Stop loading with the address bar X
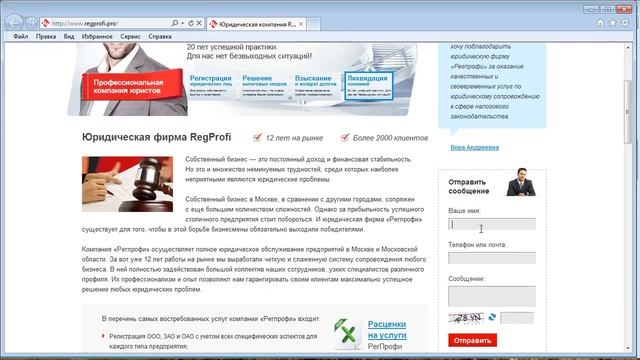The image size is (640, 360). tap(199, 23)
